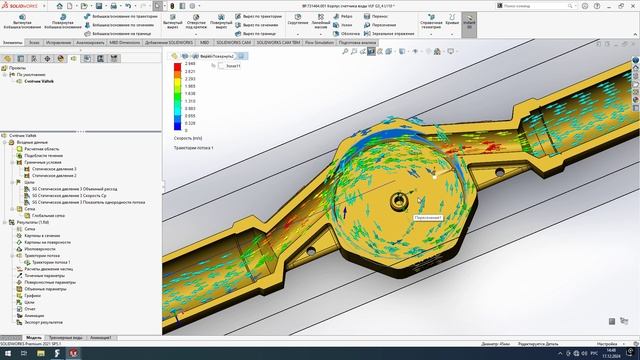Open the DimXpertManager crosshair panel tab

(x=47, y=59)
